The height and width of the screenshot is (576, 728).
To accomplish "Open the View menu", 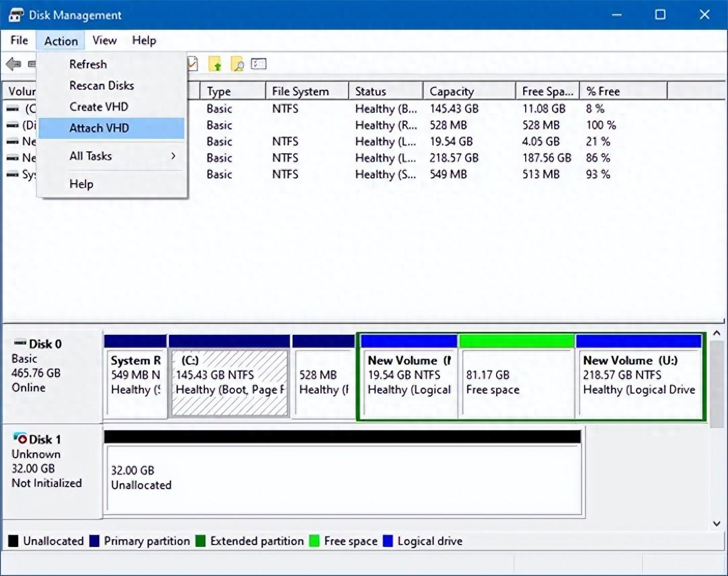I will point(105,40).
